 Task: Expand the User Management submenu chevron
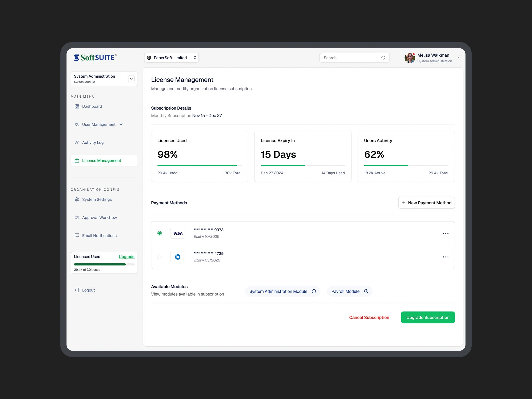[121, 124]
